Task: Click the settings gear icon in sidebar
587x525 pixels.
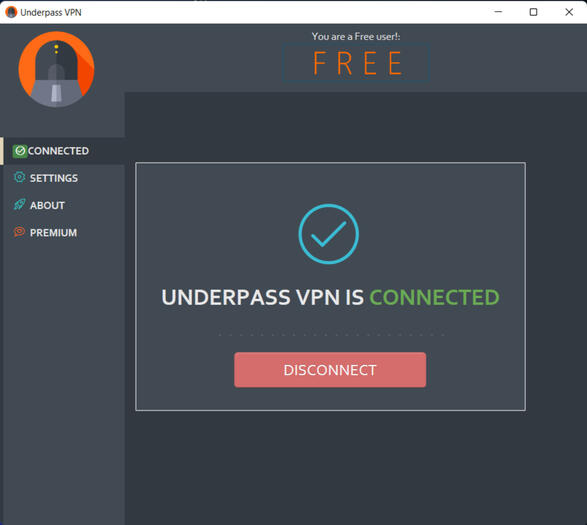Action: coord(19,177)
